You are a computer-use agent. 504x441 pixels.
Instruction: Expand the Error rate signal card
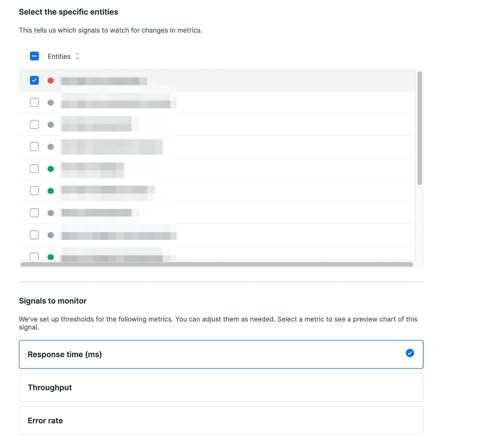pyautogui.click(x=221, y=421)
